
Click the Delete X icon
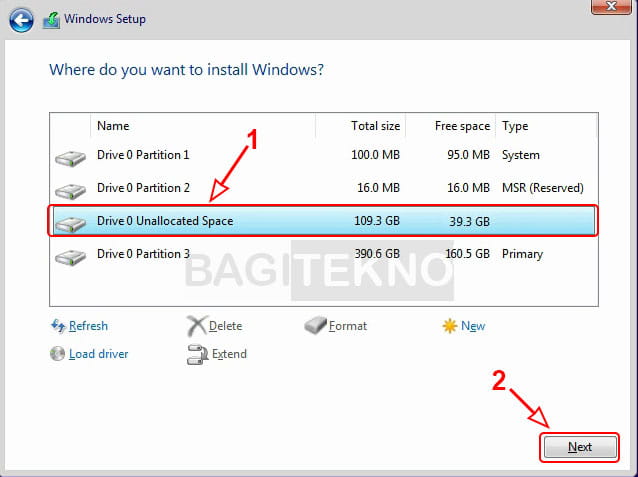(x=197, y=326)
